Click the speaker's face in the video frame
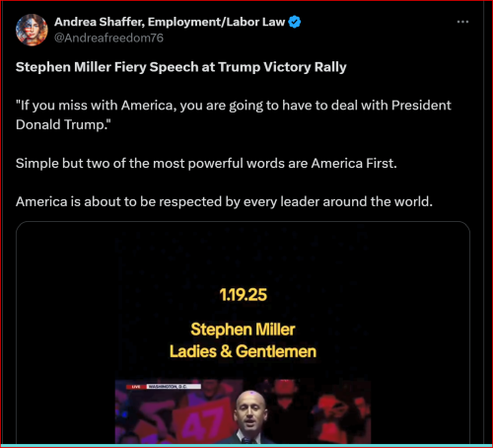Image resolution: width=493 pixels, height=448 pixels. (x=250, y=411)
